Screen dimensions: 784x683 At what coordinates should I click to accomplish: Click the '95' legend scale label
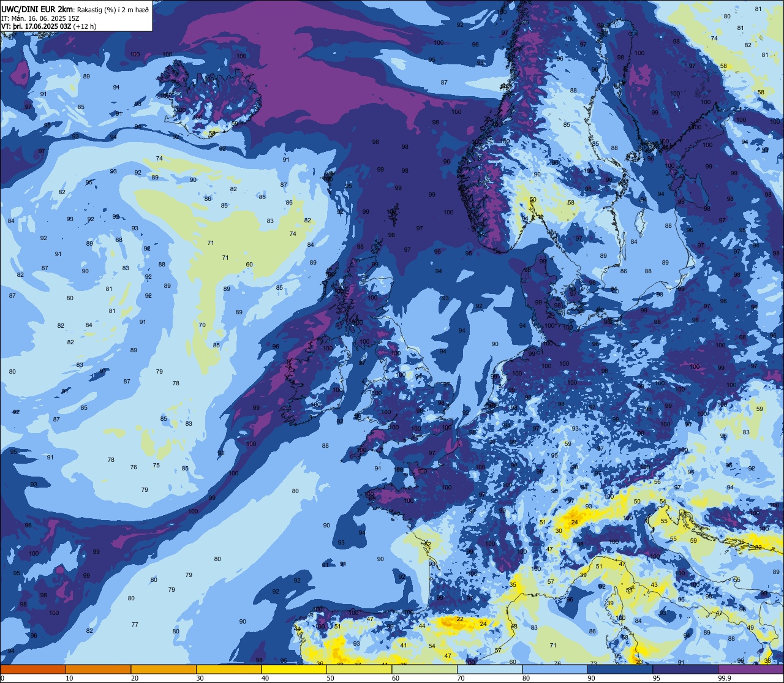(657, 678)
